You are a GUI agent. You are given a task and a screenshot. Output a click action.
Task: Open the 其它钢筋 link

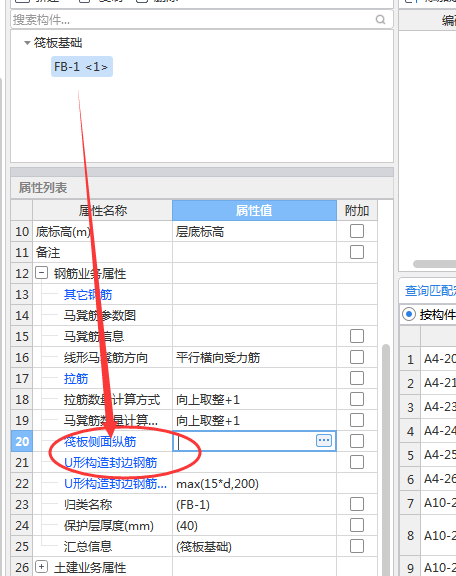(x=88, y=294)
